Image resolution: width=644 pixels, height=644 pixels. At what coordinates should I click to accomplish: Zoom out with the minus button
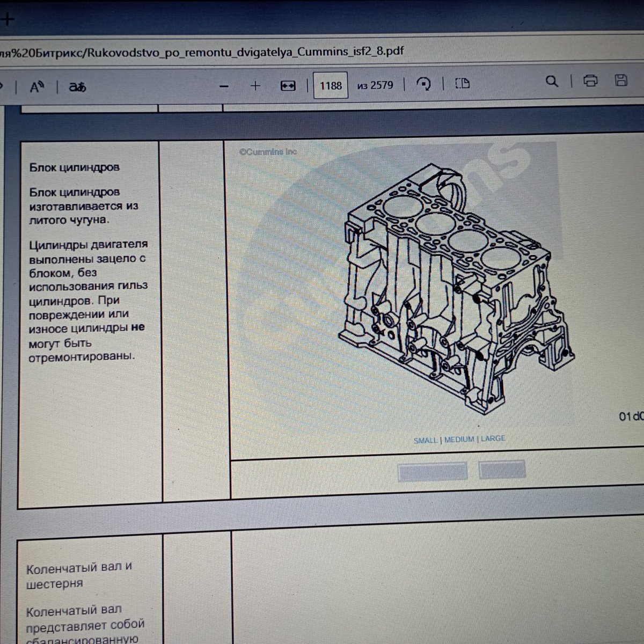coord(224,86)
